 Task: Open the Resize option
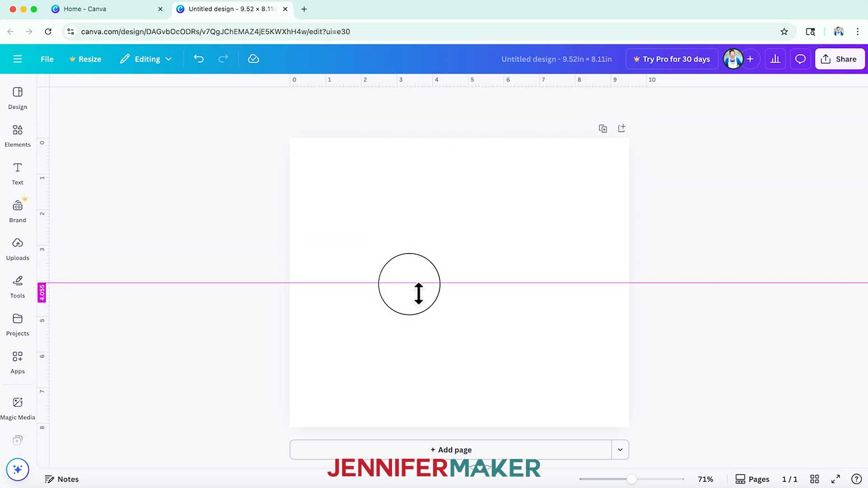click(85, 59)
